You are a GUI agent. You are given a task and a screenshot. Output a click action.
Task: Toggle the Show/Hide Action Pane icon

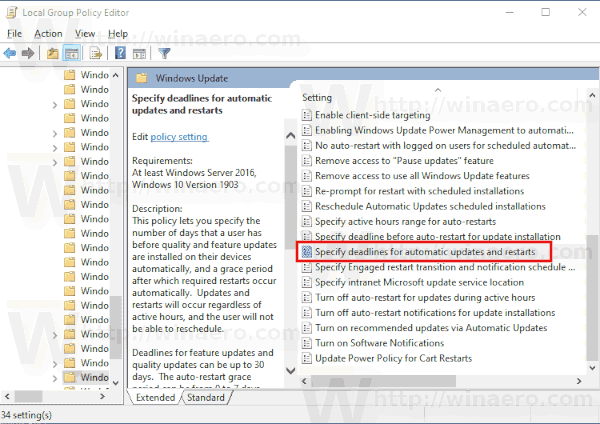(139, 53)
